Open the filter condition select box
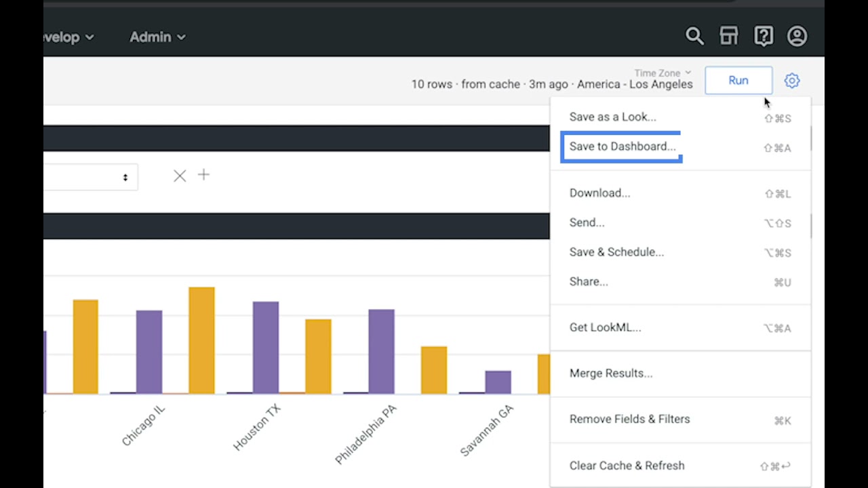 90,177
